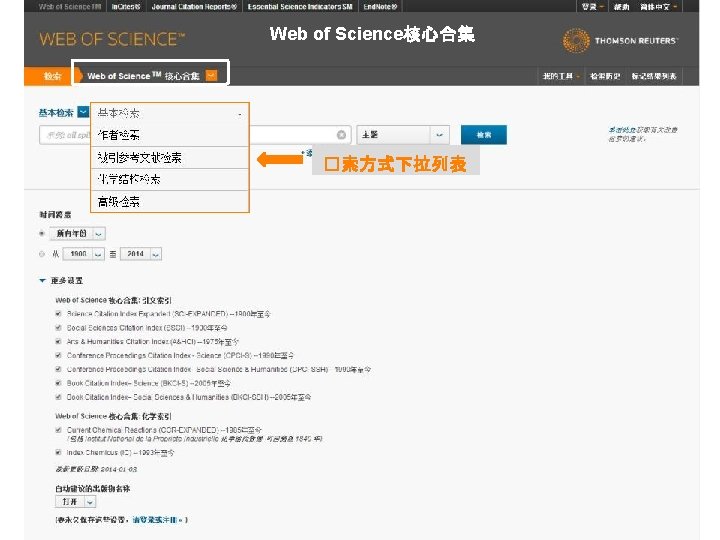Open the 我的工具 menu

(x=561, y=76)
